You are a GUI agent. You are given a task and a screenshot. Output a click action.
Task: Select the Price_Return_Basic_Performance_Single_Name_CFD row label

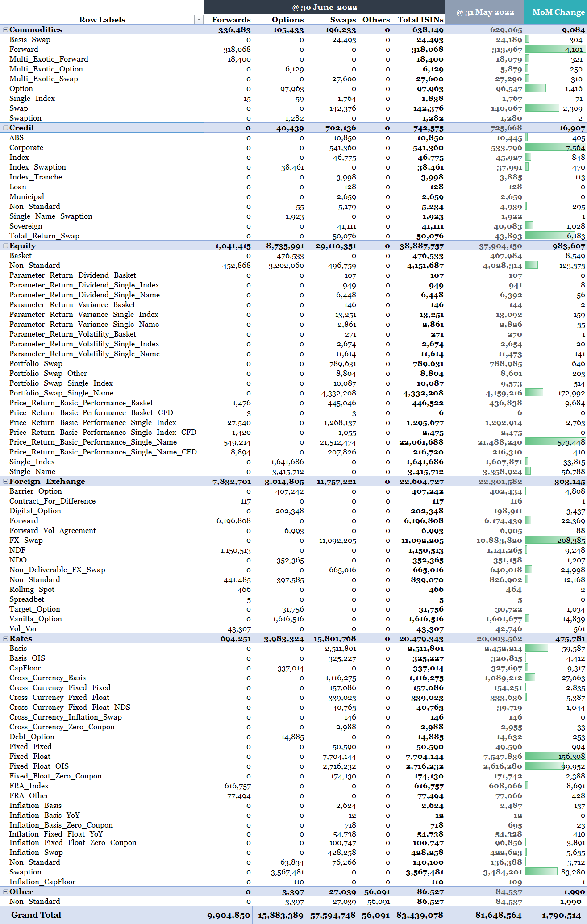[103, 452]
